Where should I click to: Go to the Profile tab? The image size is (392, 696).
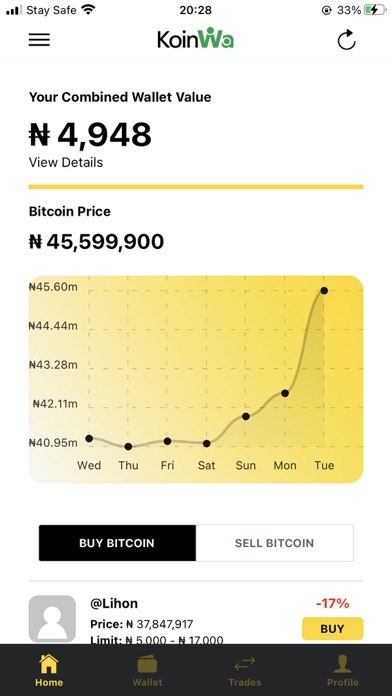342,670
